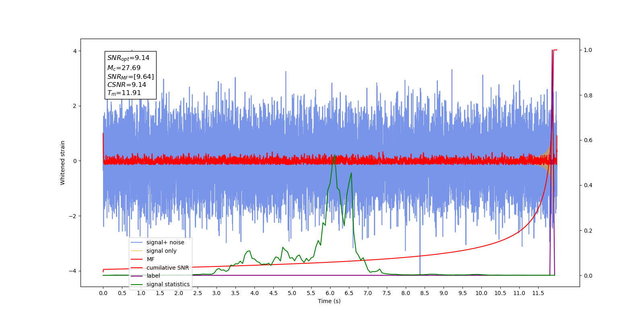Click the green line swatch for signal statistics

tap(137, 284)
